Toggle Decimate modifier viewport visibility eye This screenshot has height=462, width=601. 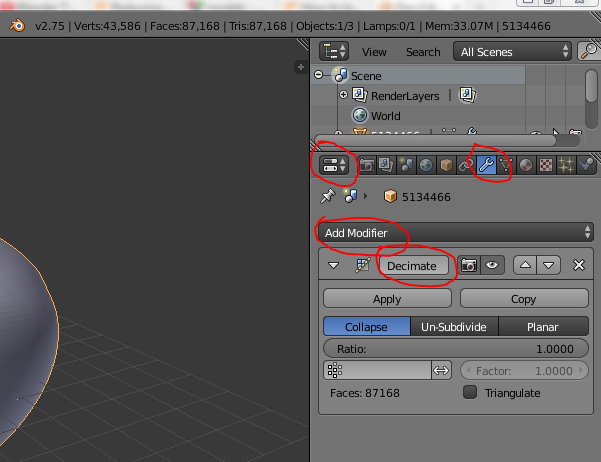pos(492,265)
